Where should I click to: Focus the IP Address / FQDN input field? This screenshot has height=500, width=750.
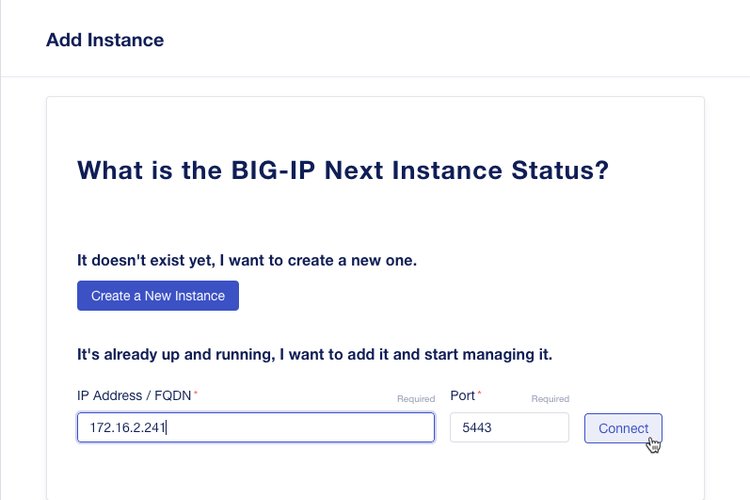click(300, 428)
